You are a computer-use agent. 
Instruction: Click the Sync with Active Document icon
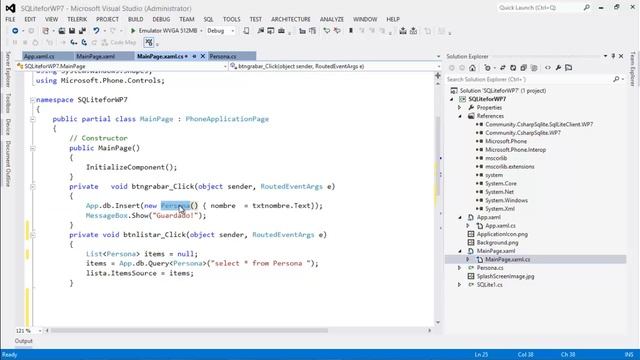click(502, 68)
